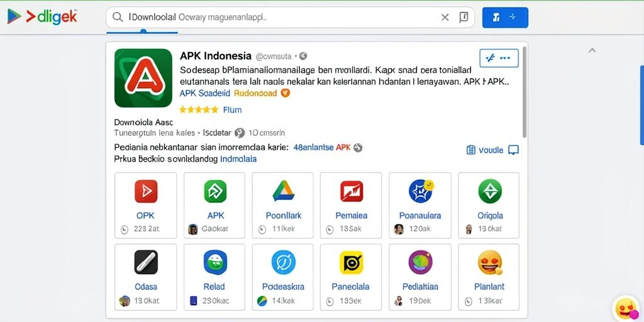The width and height of the screenshot is (644, 322).
Task: Click the OPK app name
Action: pyautogui.click(x=145, y=216)
